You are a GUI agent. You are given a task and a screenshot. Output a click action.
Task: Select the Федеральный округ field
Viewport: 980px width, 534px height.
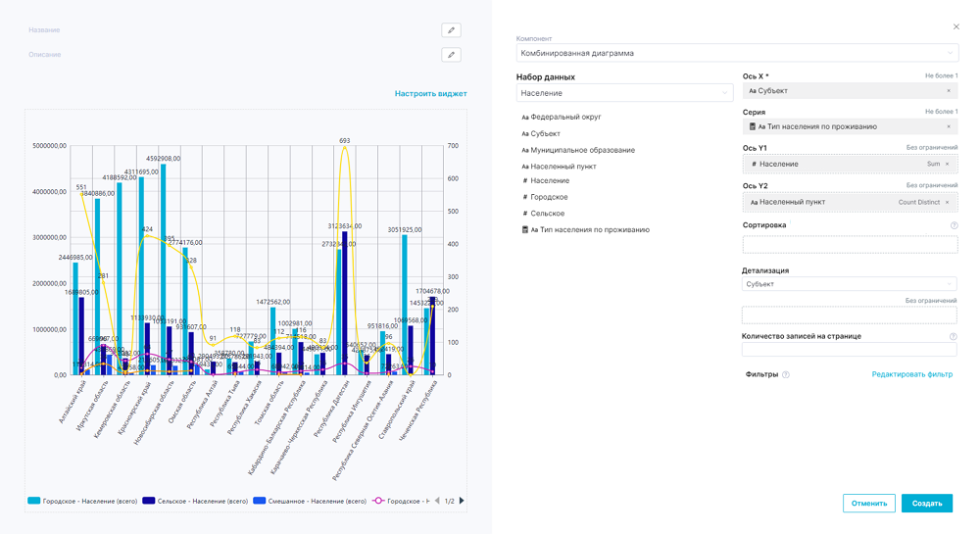coord(565,118)
